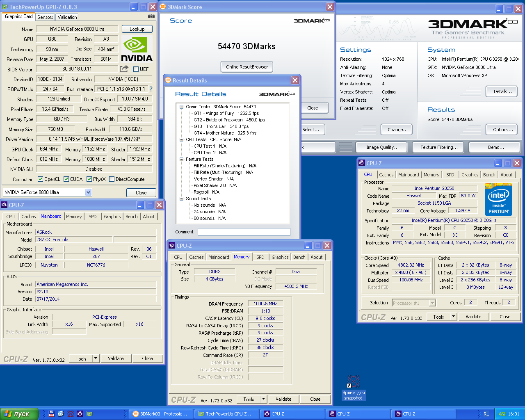Launch the green GPU-Z quick launch icon
525x420 pixels.
click(89, 414)
